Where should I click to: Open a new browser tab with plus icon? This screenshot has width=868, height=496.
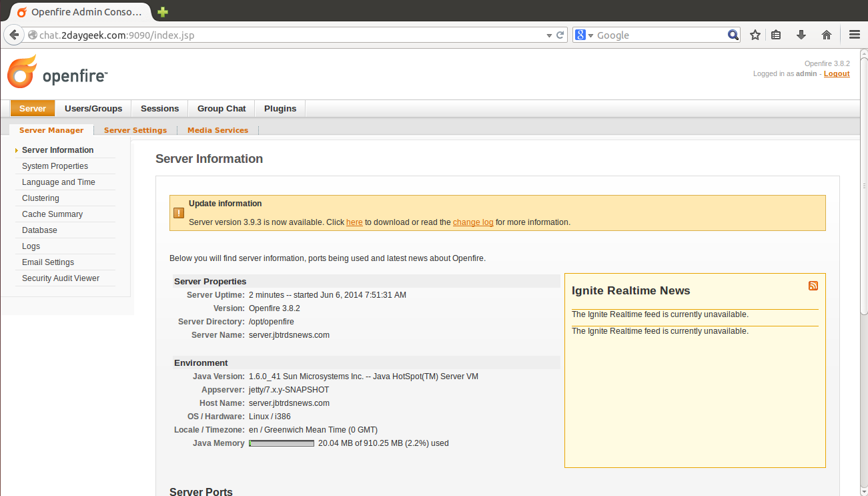point(163,12)
